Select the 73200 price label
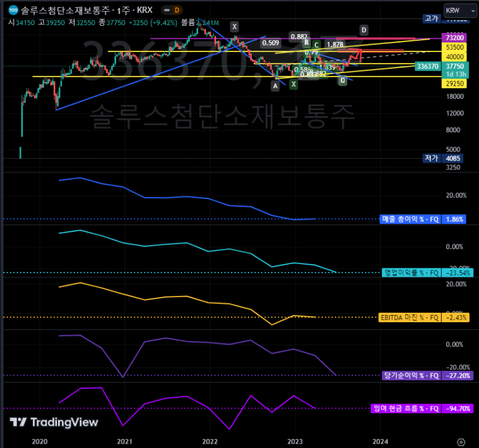Screen dimensions: 479x448 click(454, 38)
